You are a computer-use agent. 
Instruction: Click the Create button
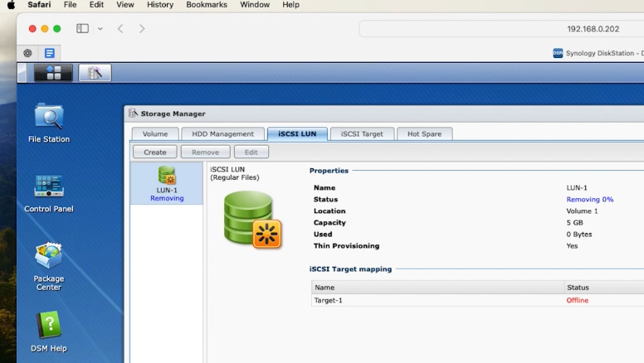tap(155, 152)
